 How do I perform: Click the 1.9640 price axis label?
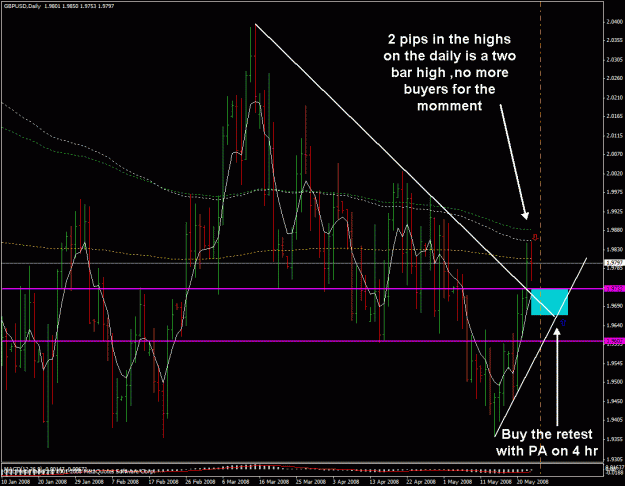click(x=614, y=325)
